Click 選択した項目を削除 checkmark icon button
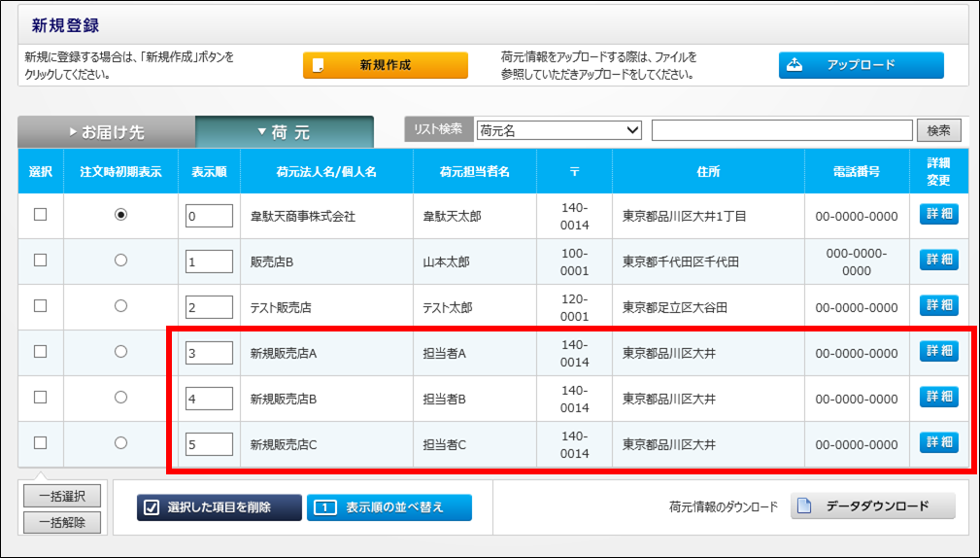This screenshot has height=558, width=980. (x=219, y=507)
